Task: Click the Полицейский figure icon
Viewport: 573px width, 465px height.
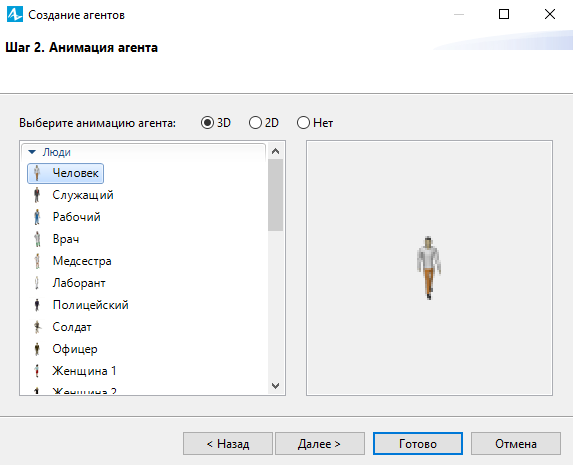Action: point(37,305)
